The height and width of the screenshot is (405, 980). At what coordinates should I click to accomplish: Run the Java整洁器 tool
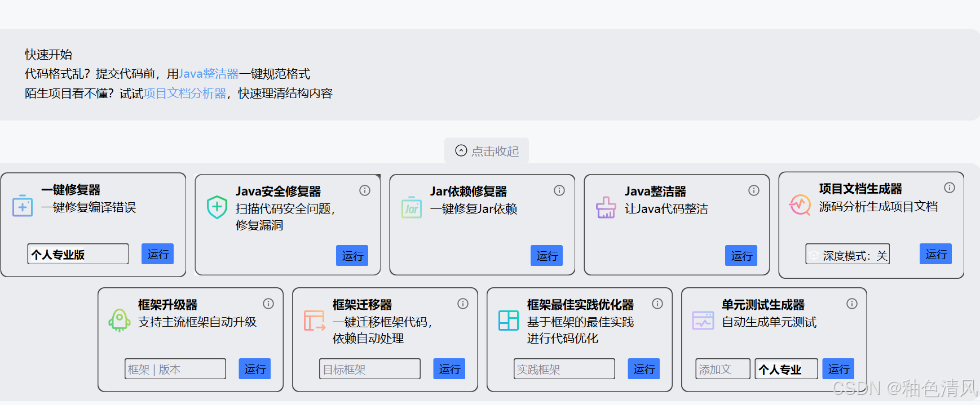coord(741,256)
